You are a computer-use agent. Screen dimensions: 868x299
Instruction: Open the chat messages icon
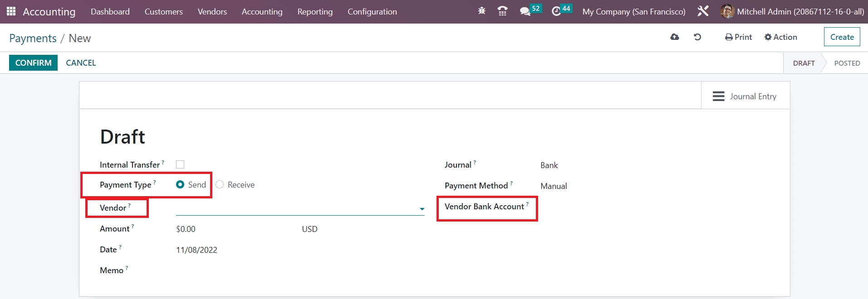[x=525, y=11]
